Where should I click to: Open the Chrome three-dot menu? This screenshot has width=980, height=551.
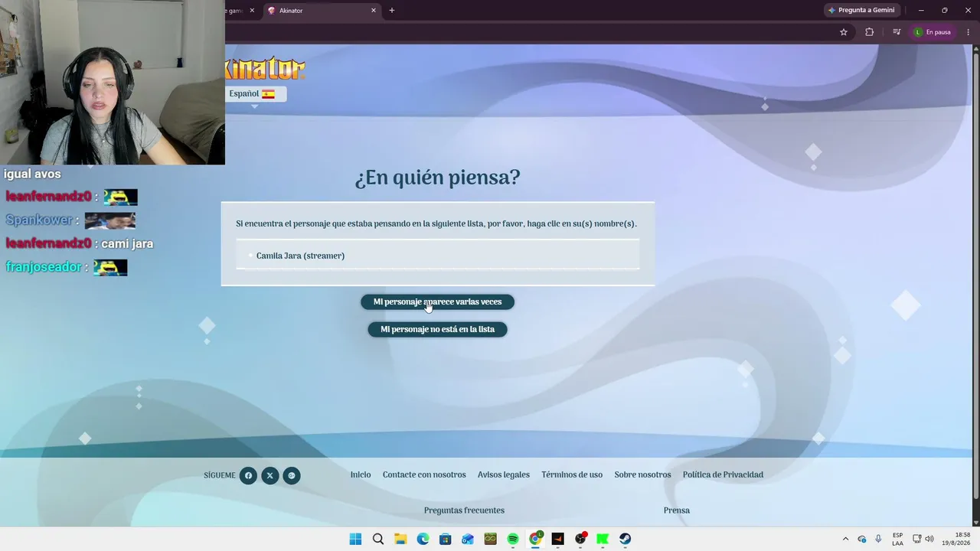coord(969,32)
